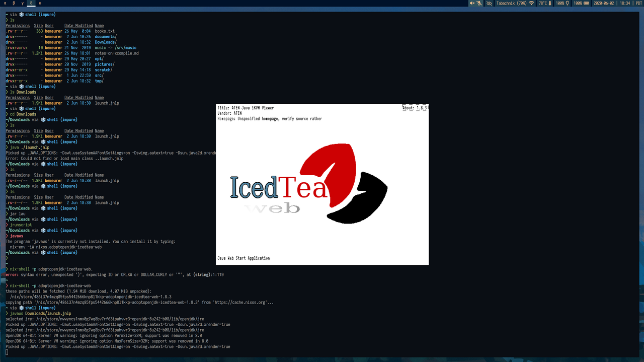This screenshot has width=644, height=362.
Task: Click the About: 1.8.3 label in IcedTea splash
Action: pyautogui.click(x=415, y=108)
